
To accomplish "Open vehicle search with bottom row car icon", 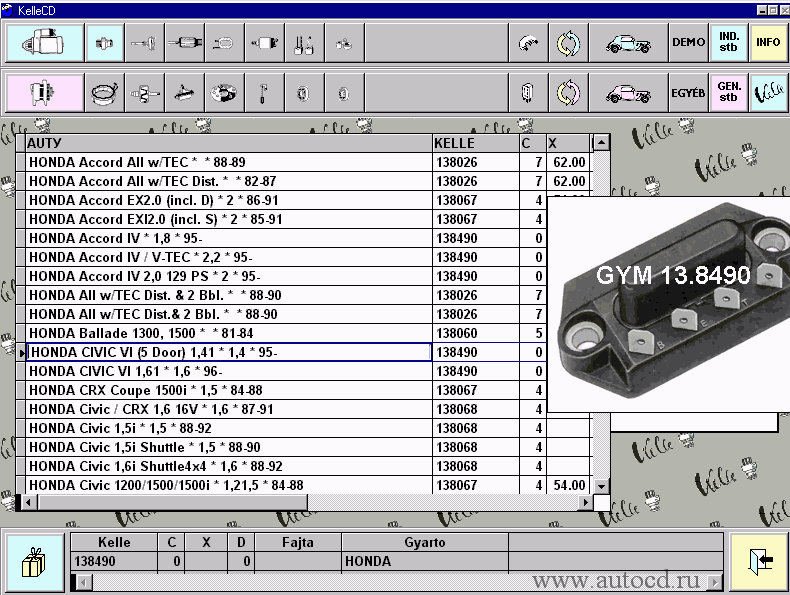I will click(x=628, y=93).
